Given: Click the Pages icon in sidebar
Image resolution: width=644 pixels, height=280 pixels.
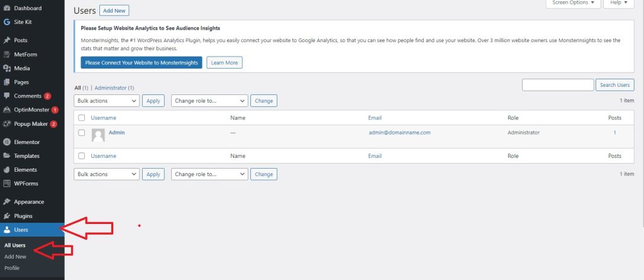Looking at the screenshot, I should 6,82.
